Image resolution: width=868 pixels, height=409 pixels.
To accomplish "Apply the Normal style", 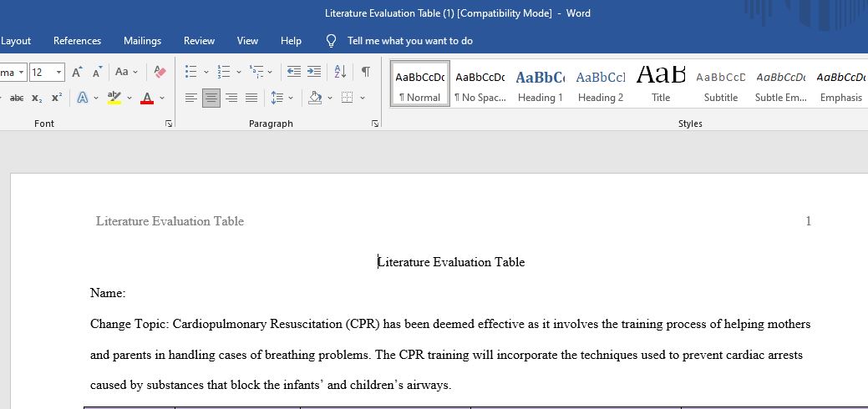I will click(420, 84).
